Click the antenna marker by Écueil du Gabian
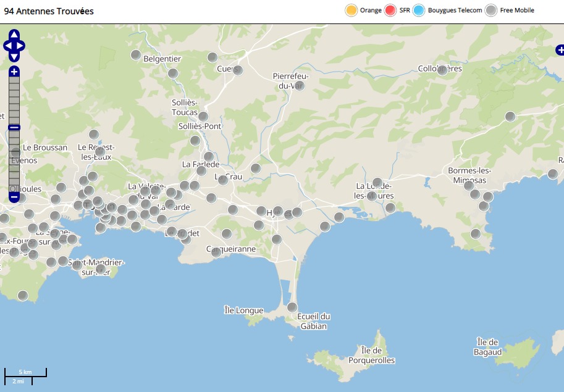The height and width of the screenshot is (392, 564). [292, 307]
